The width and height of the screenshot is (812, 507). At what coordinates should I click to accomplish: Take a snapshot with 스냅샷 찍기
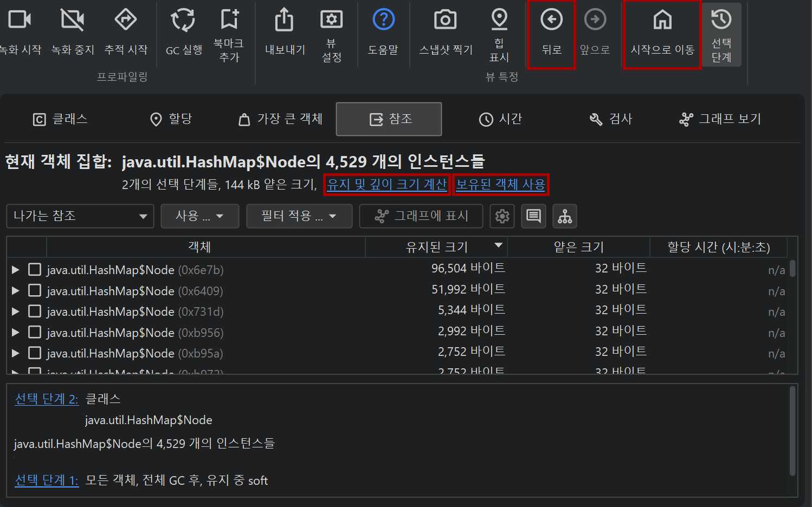[x=445, y=21]
